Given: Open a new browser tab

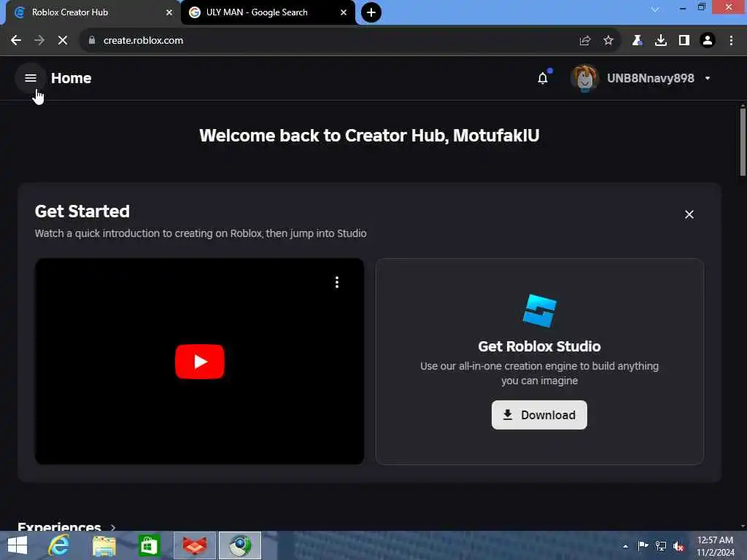Looking at the screenshot, I should [371, 12].
